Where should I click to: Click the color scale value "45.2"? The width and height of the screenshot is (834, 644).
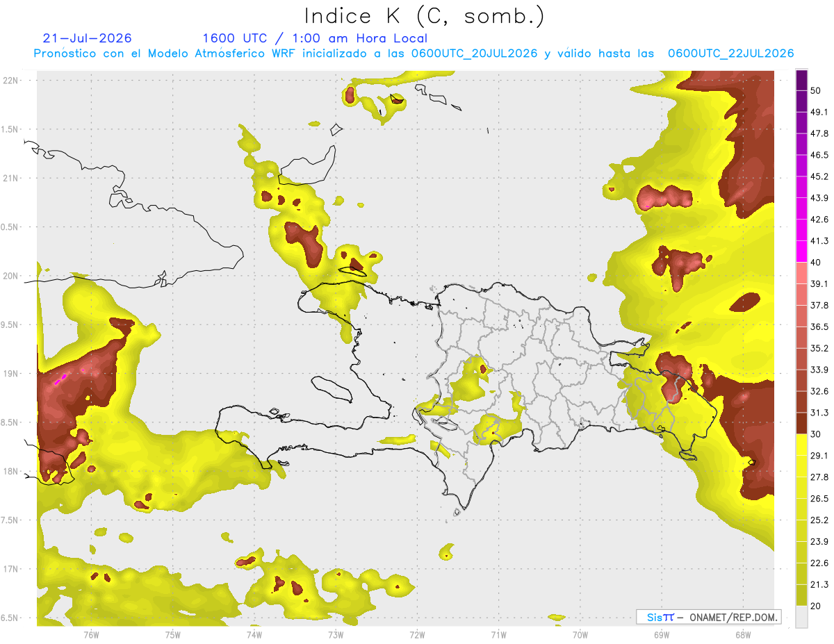[x=820, y=176]
